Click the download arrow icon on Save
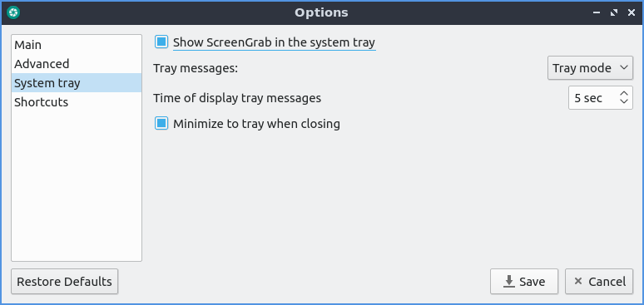Viewport: 644px width, 305px height. click(x=509, y=282)
